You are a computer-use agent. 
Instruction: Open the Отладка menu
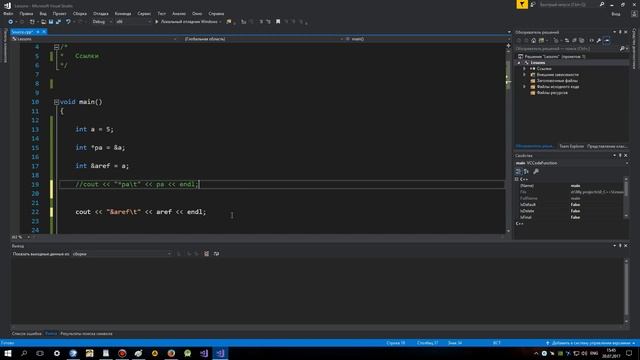(x=101, y=13)
